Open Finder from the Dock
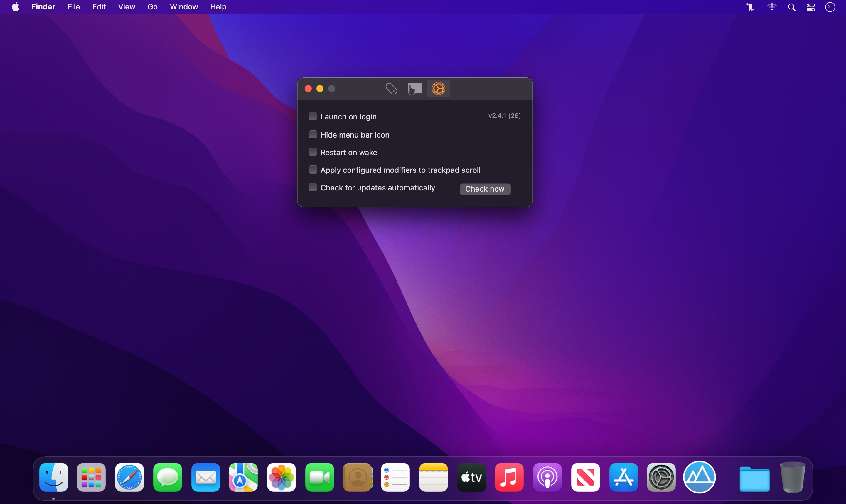 pos(54,477)
